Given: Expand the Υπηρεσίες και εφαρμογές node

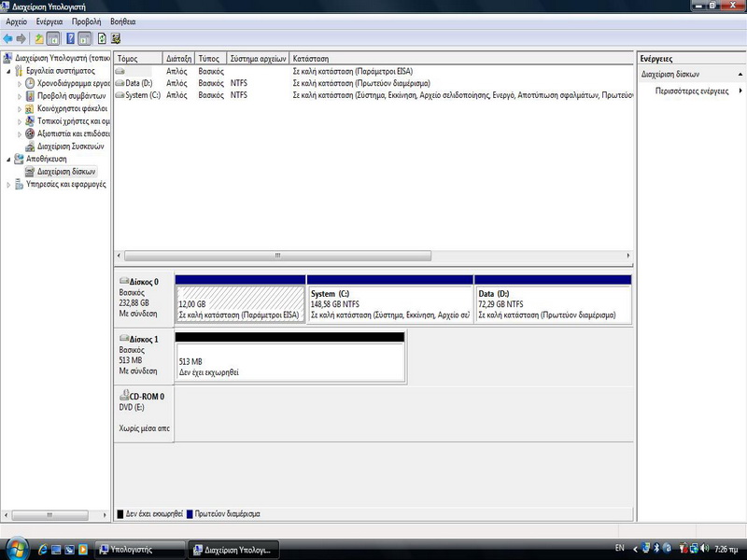Looking at the screenshot, I should pyautogui.click(x=8, y=184).
